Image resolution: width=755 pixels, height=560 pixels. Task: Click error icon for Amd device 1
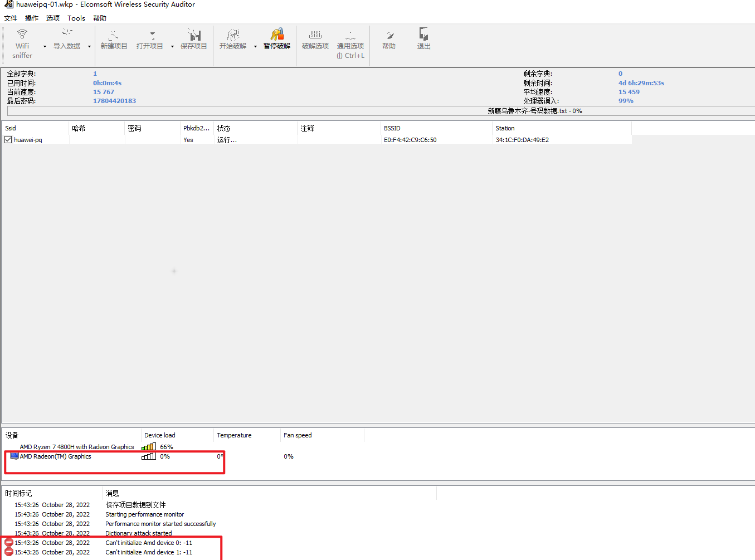tap(8, 552)
